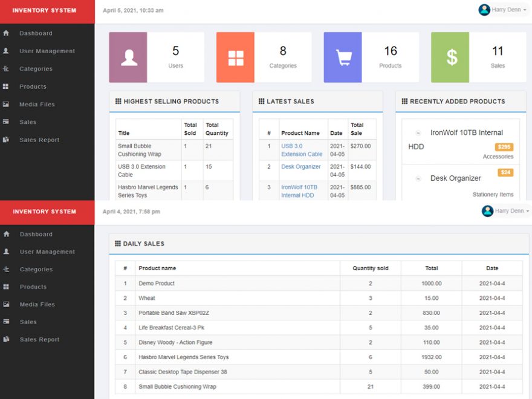Viewport: 532px width, 399px height.
Task: Click the User Management person icon
Action: point(7,51)
